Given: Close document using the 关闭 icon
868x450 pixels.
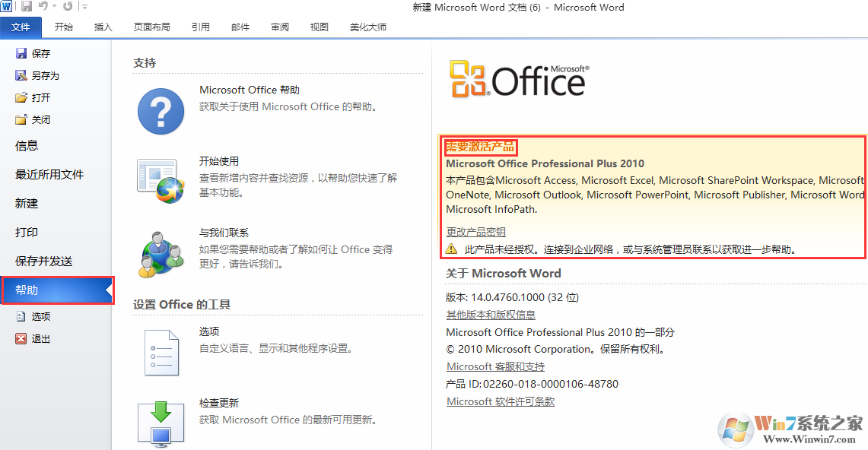Looking at the screenshot, I should click(21, 119).
